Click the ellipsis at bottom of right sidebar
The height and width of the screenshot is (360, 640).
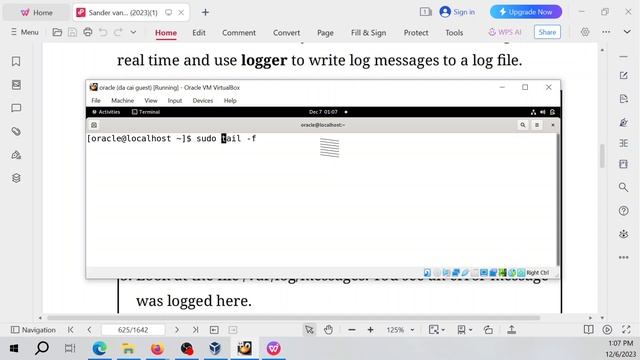pos(623,257)
